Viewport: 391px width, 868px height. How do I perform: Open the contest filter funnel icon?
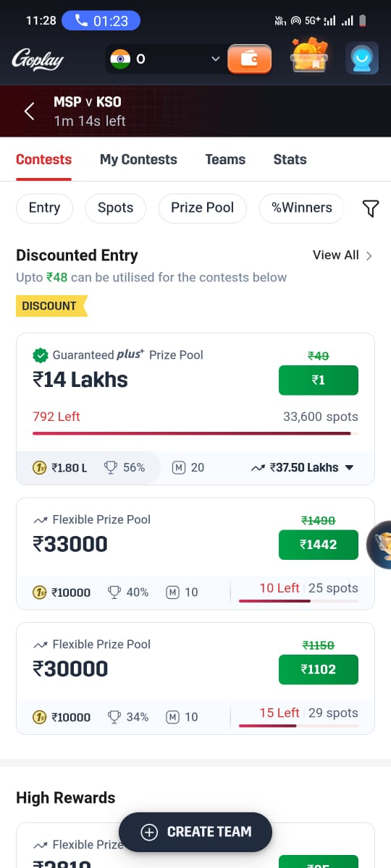tap(370, 208)
